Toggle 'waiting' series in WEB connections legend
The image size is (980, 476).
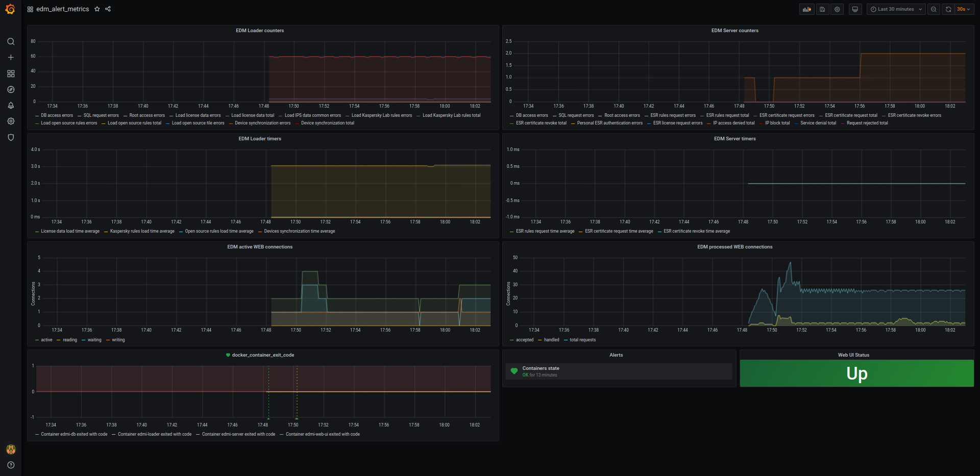click(94, 340)
